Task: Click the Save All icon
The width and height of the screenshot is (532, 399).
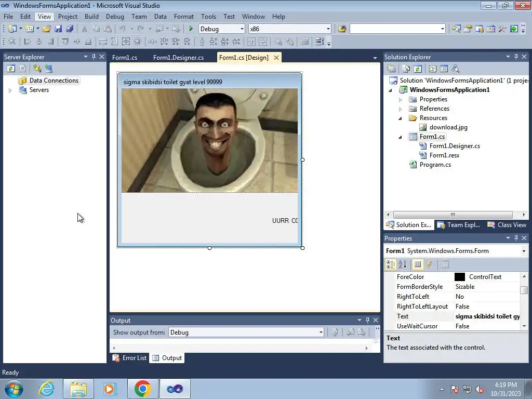Action: point(70,29)
